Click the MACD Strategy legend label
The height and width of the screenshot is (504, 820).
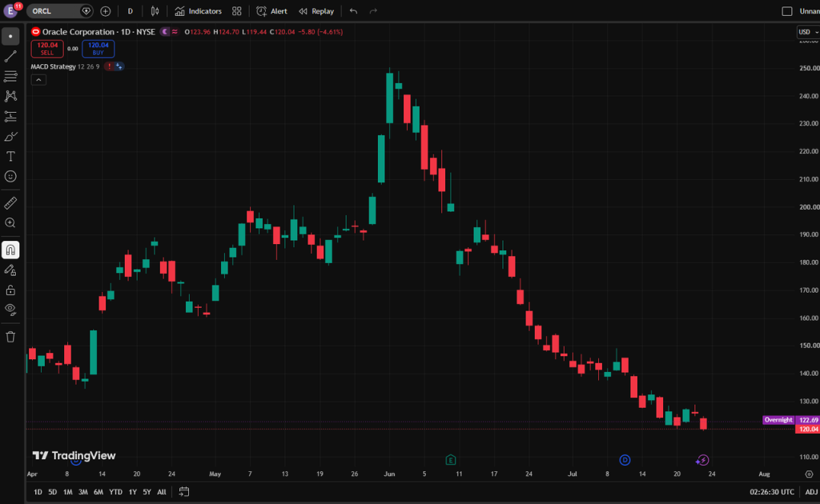(54, 66)
